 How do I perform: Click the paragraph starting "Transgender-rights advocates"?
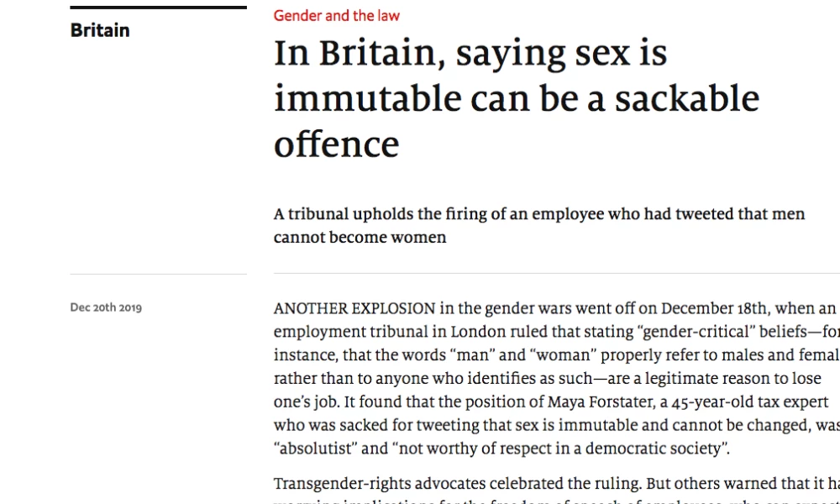coord(557,491)
